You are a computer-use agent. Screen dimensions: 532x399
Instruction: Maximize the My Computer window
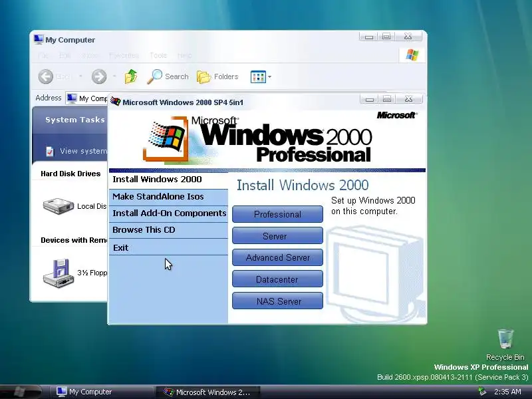click(x=386, y=37)
